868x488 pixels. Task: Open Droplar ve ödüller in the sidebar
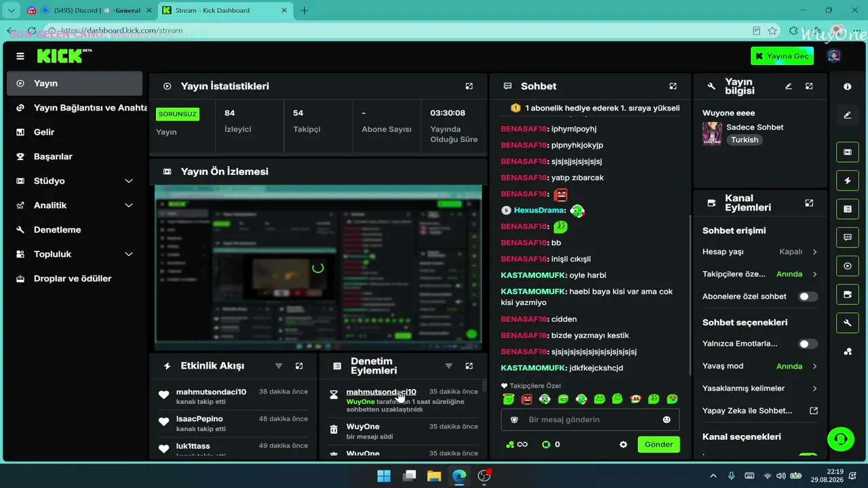click(x=75, y=279)
